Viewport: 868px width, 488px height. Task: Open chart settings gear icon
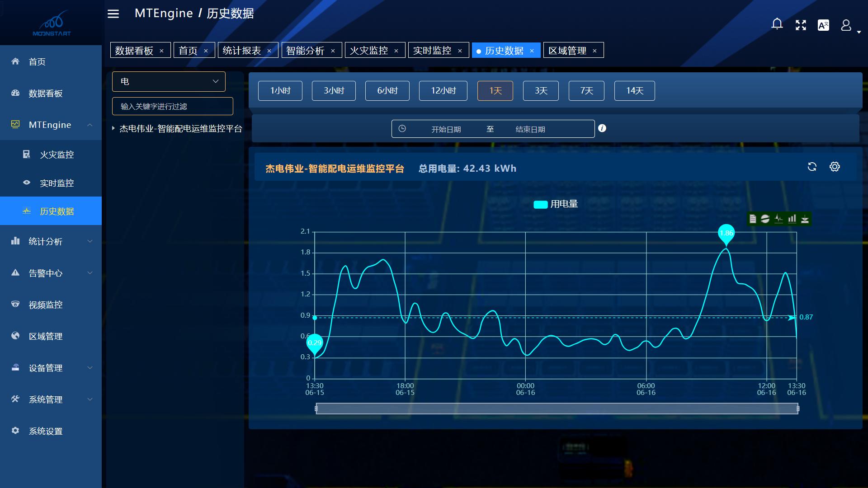tap(835, 167)
